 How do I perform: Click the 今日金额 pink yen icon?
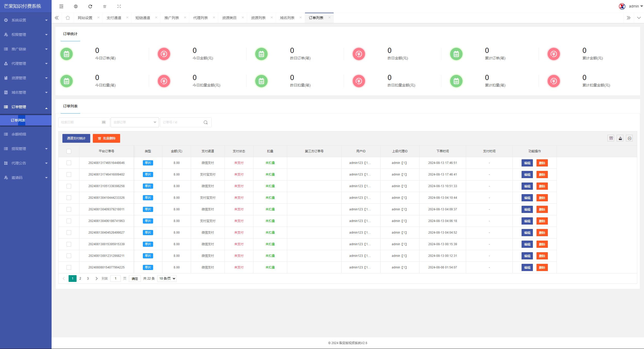pos(164,54)
